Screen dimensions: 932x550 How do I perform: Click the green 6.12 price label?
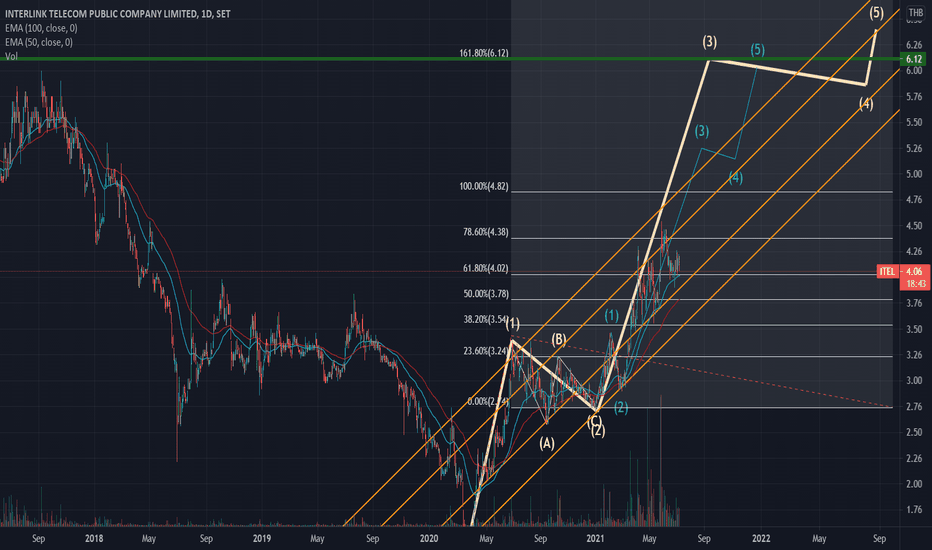click(914, 59)
